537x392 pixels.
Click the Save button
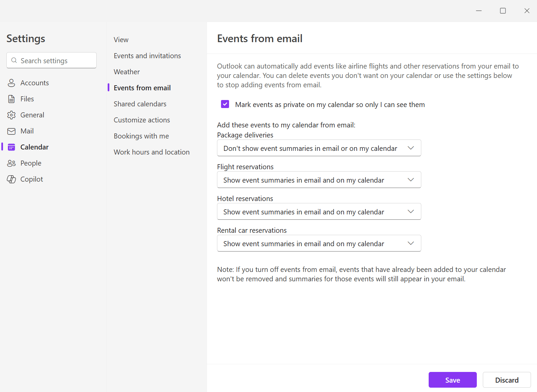tap(452, 380)
